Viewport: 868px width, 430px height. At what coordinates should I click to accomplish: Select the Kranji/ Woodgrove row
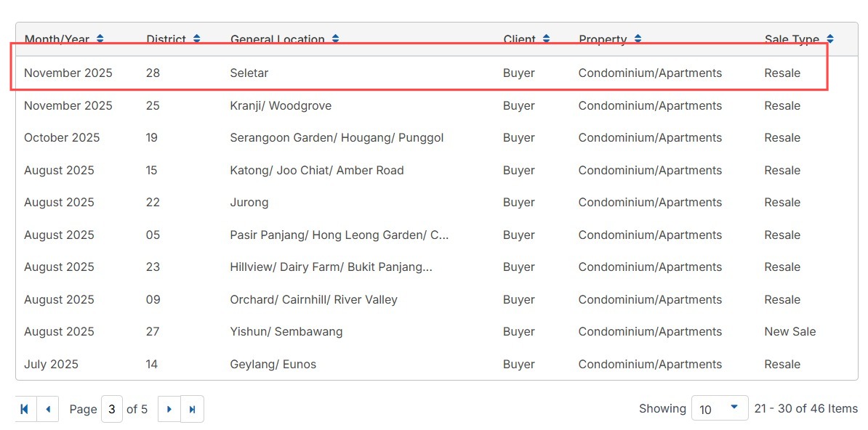[437, 106]
